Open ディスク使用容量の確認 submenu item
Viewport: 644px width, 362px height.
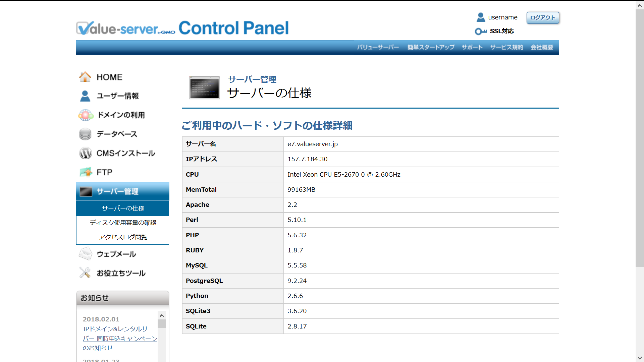pyautogui.click(x=123, y=223)
